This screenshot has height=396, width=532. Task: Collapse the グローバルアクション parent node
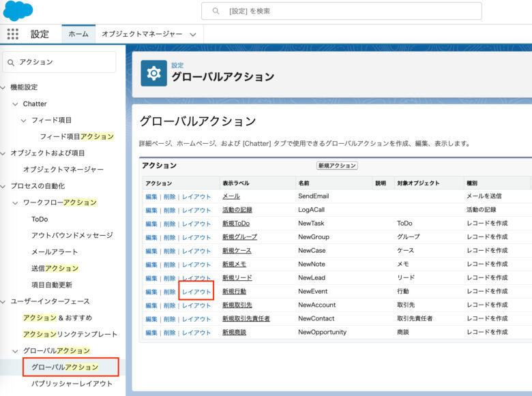[x=15, y=351]
